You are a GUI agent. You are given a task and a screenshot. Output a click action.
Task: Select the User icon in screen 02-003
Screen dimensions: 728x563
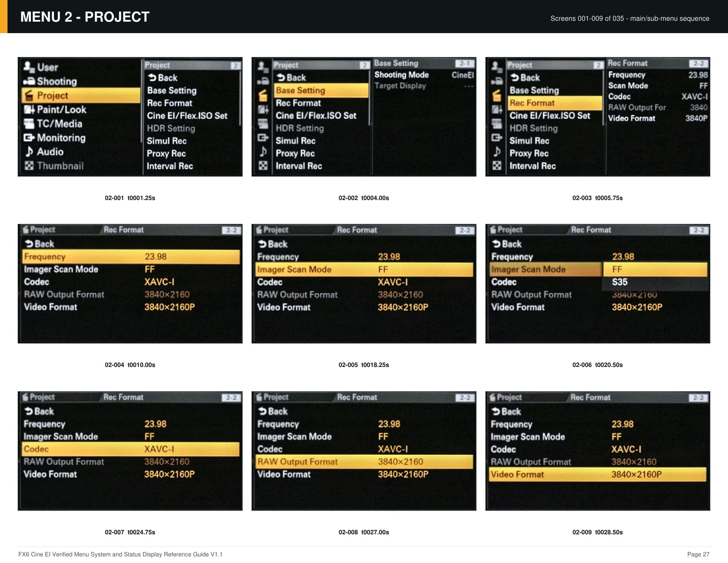tap(497, 67)
